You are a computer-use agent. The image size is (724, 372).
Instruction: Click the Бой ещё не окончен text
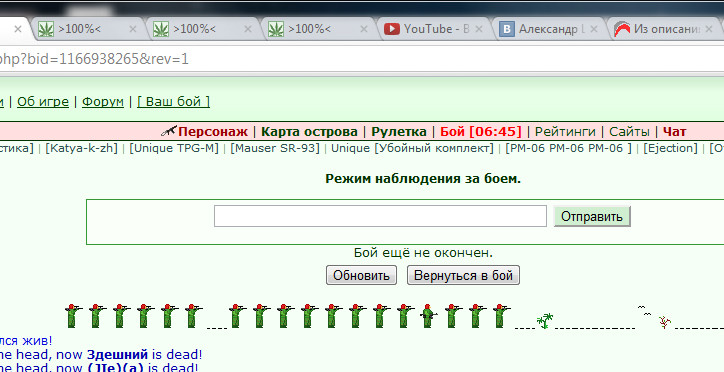point(423,253)
